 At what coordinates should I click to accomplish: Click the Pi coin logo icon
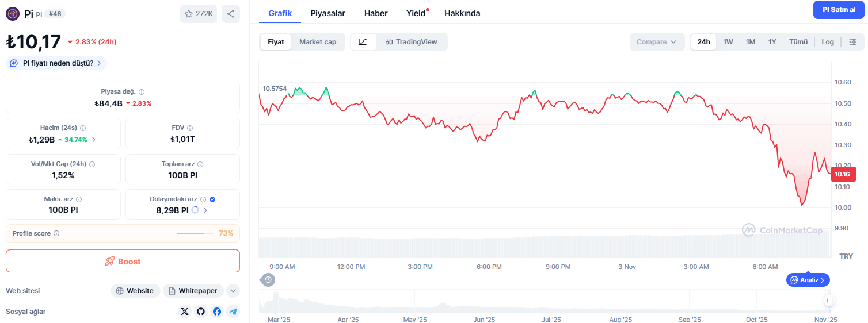13,13
